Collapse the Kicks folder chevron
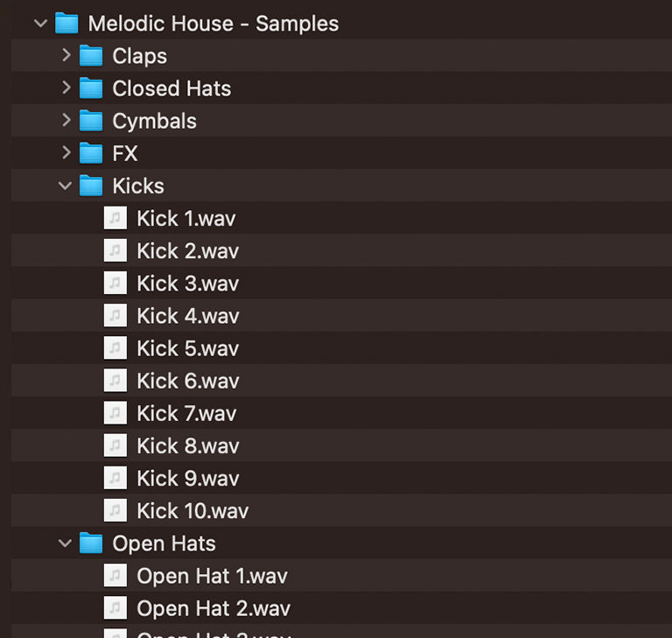This screenshot has height=638, width=672. click(x=65, y=186)
